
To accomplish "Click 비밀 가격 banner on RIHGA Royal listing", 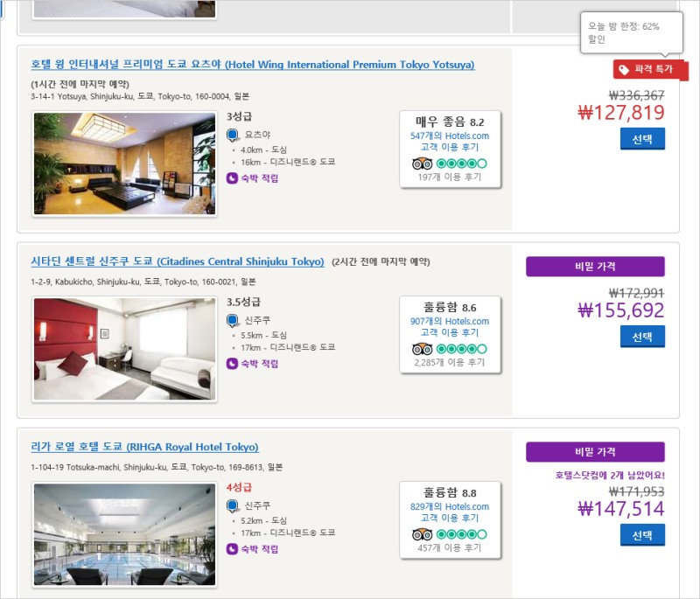I will [595, 452].
